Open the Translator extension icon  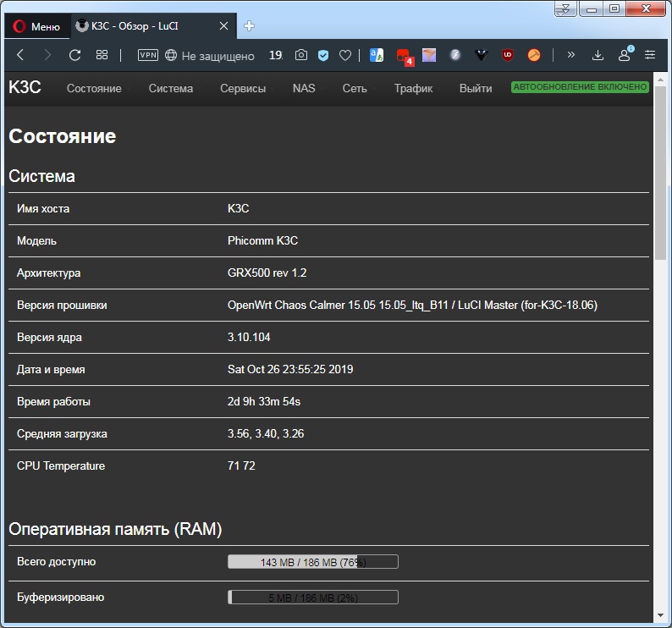pyautogui.click(x=377, y=55)
